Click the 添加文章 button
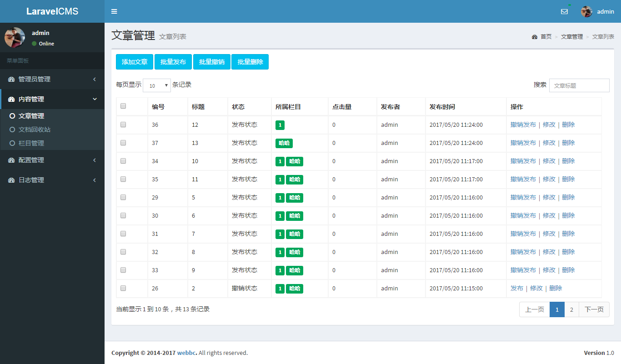Screen dimensions: 621x364 point(135,62)
